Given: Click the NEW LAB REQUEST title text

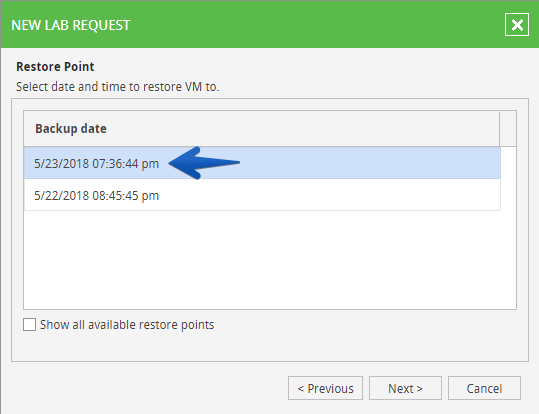Looking at the screenshot, I should point(70,25).
